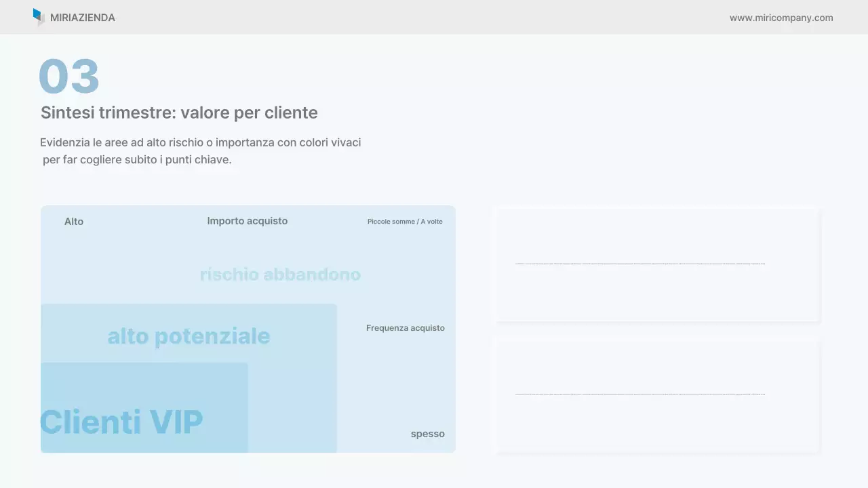This screenshot has width=868, height=488.
Task: Click the bottom placeholder card on the right
Action: click(x=658, y=394)
